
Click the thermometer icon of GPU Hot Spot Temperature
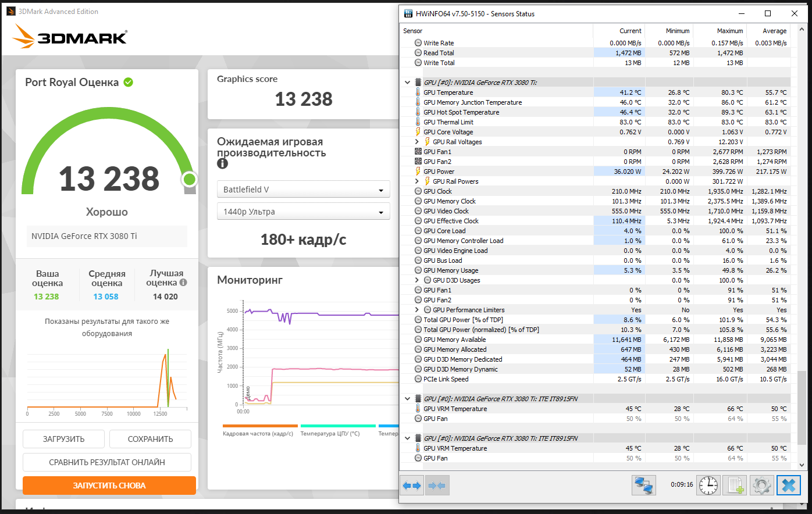418,112
